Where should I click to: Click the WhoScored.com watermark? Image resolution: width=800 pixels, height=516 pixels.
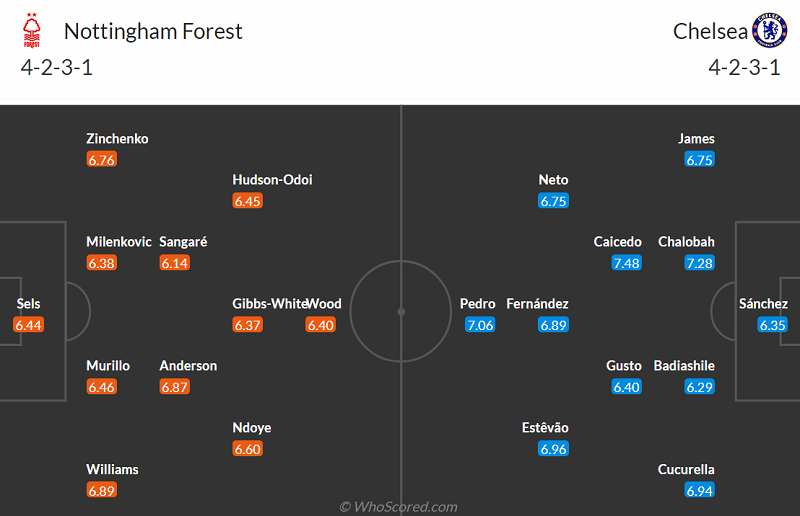coord(399,507)
